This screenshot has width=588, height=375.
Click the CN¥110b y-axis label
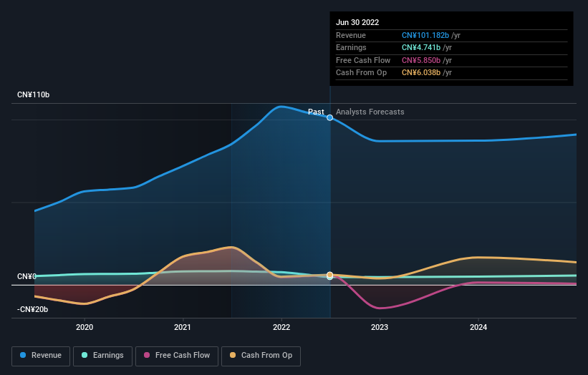[x=34, y=94]
